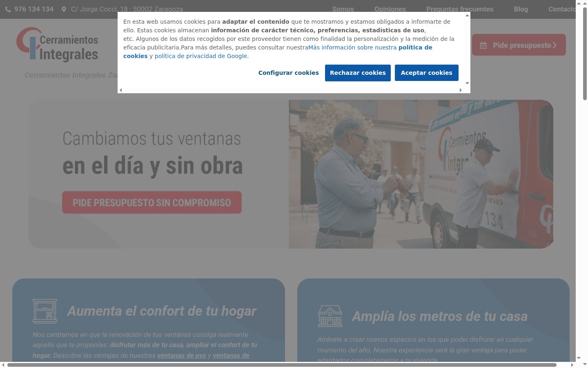Viewport: 588px width, 368px height.
Task: Click the window icon beside Aumenta el confort
Action: (x=45, y=311)
